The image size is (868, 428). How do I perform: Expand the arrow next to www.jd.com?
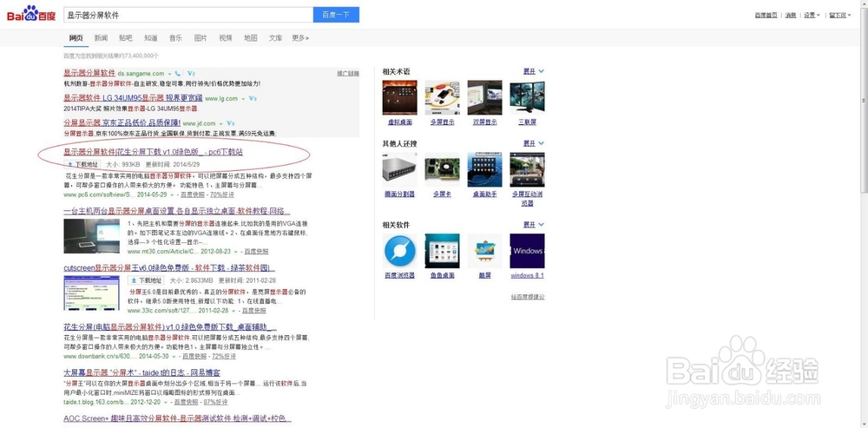point(220,124)
